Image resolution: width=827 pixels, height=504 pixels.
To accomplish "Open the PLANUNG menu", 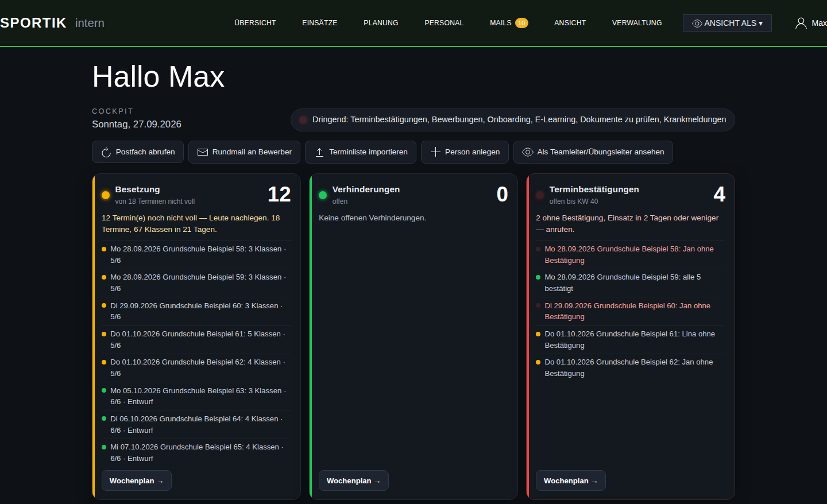I will tap(381, 23).
